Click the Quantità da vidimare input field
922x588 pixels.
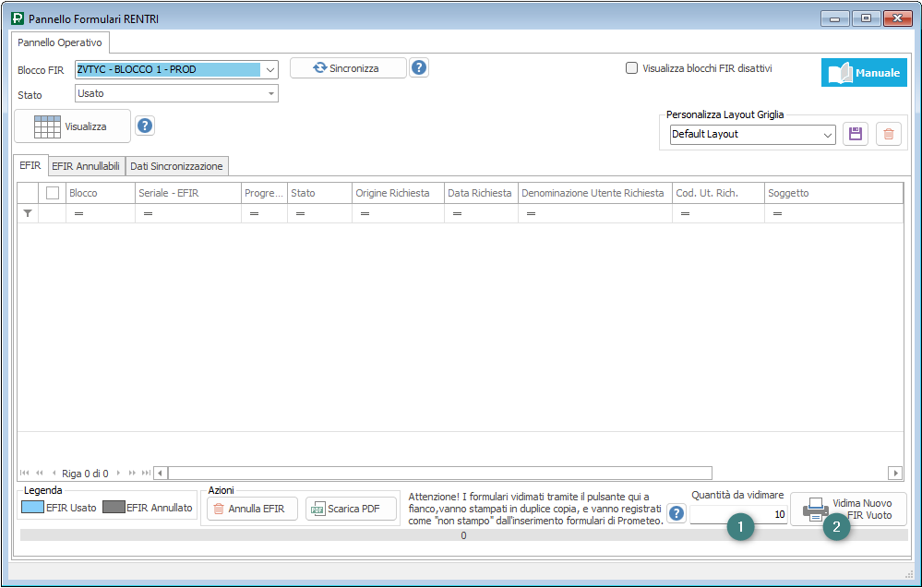pos(738,514)
